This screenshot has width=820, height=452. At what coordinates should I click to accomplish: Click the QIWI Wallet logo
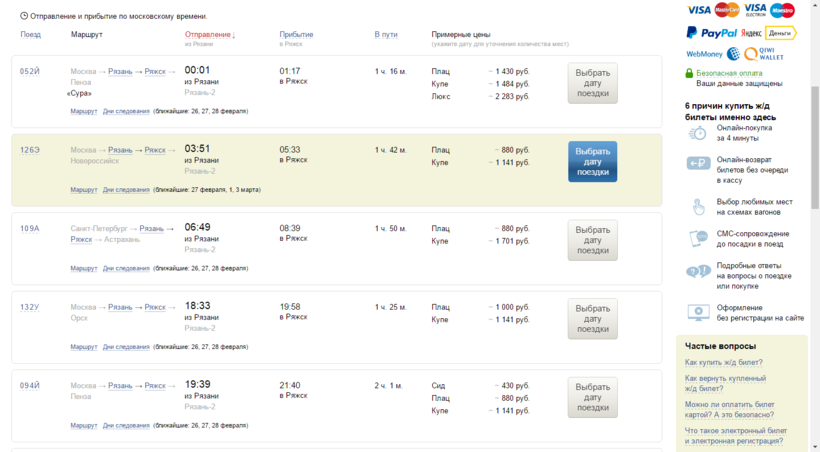[762, 54]
